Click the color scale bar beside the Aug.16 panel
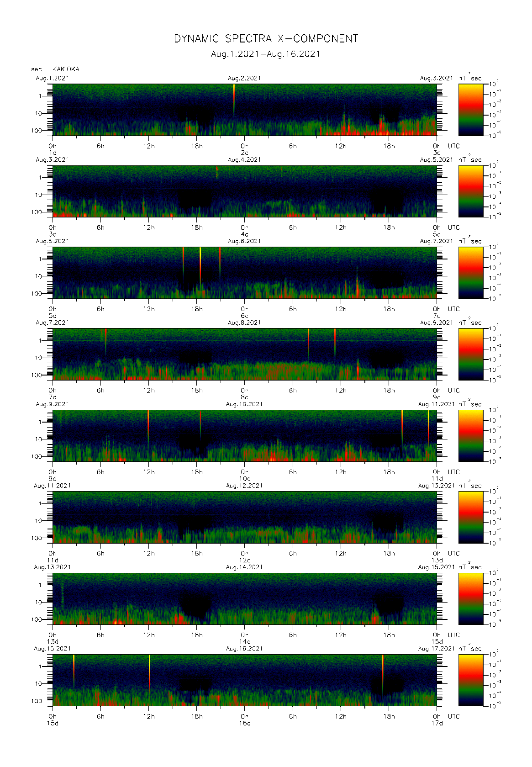 [x=471, y=680]
